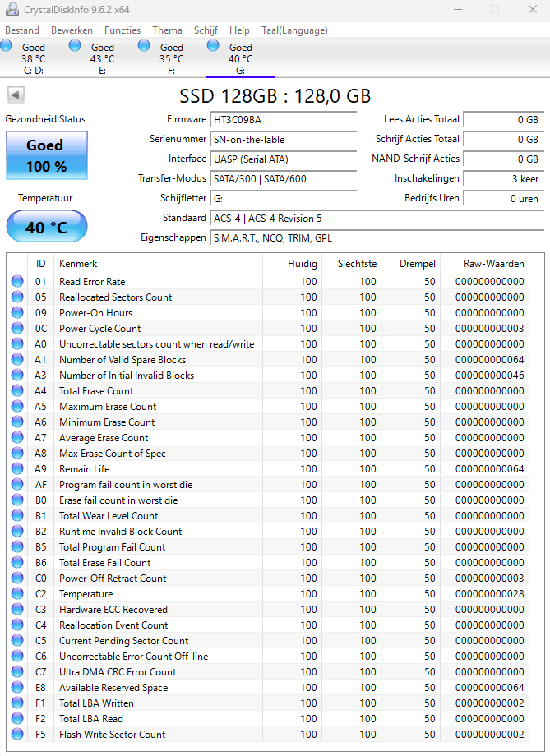
Task: Click the status orb for Total Wear Level Count
Action: tap(17, 515)
